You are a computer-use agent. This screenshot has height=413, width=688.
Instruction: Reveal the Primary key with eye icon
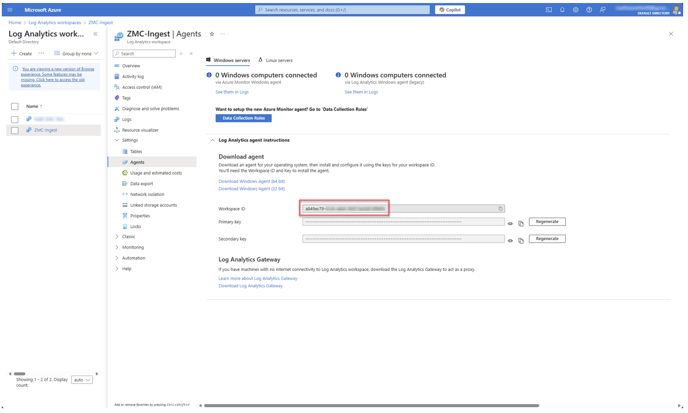510,223
